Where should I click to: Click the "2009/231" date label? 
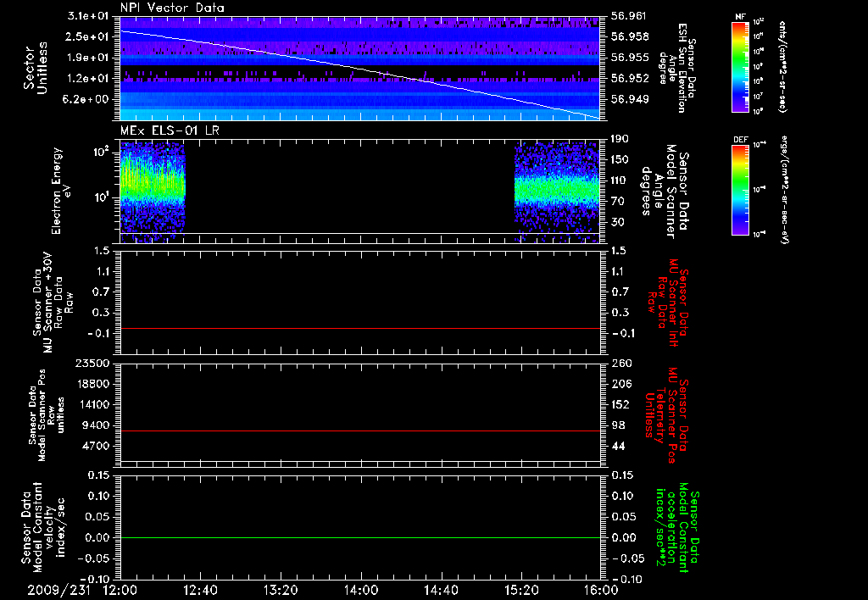[58, 590]
